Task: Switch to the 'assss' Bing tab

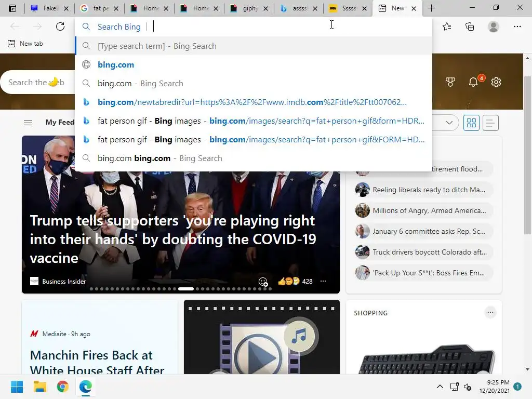Action: 299,8
